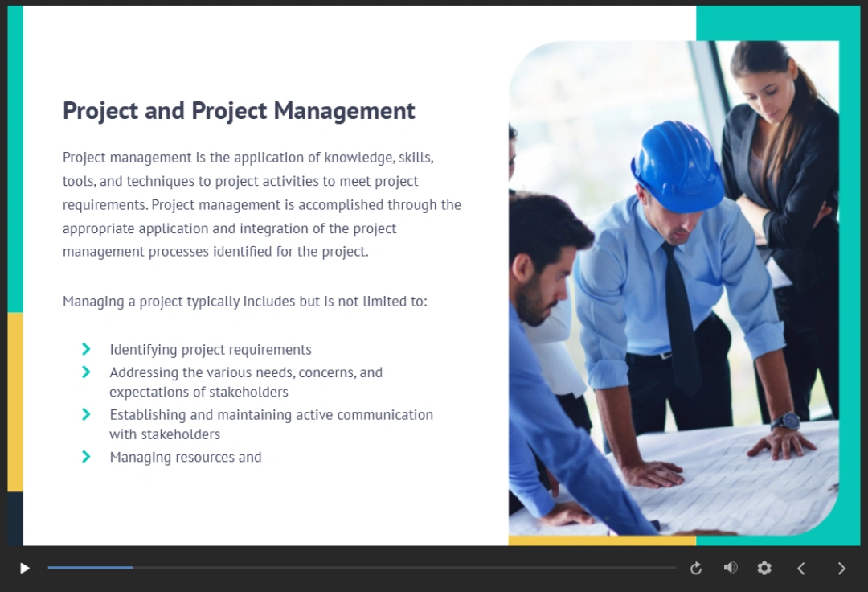Click the unplayed part of the progress bar
Image resolution: width=868 pixels, height=592 pixels.
click(x=402, y=568)
